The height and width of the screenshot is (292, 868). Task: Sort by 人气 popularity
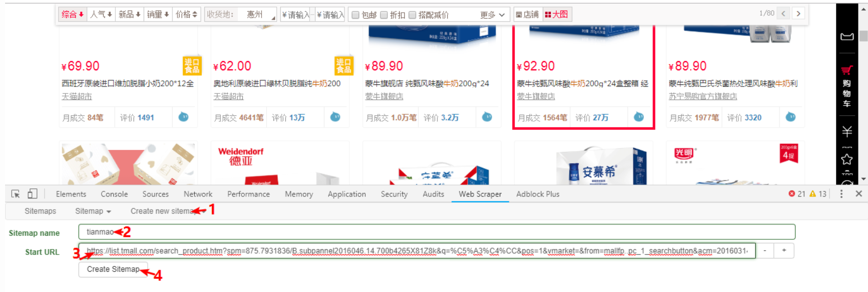[101, 15]
